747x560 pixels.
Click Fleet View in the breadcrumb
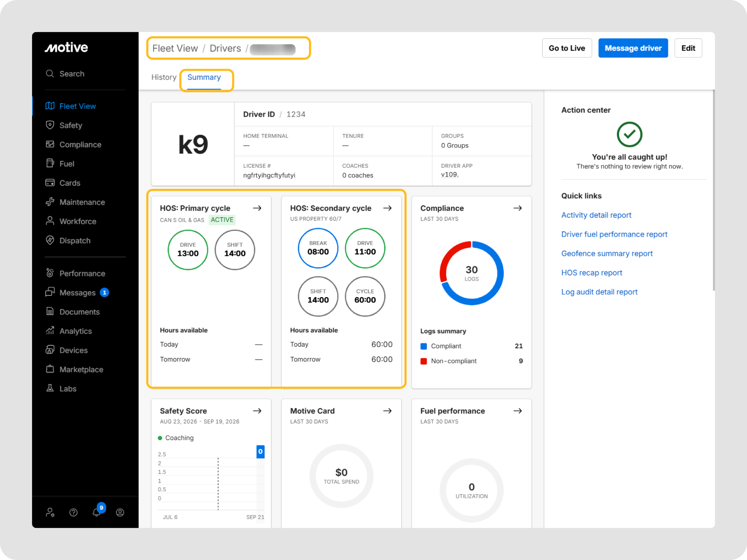[175, 48]
